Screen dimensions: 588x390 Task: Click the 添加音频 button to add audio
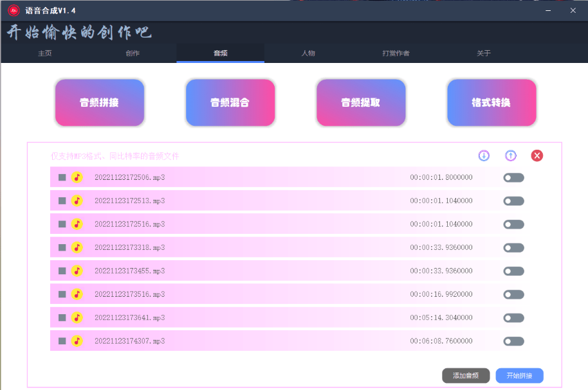tap(465, 375)
